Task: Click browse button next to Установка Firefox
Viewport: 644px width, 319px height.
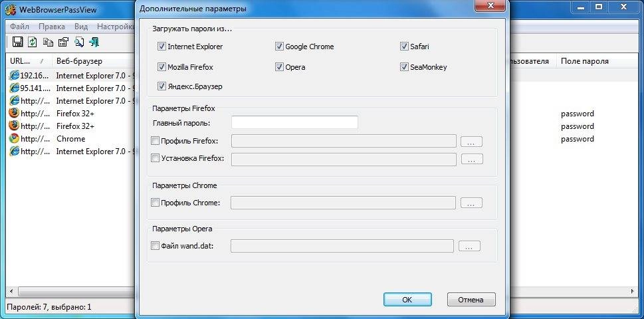Action: (x=472, y=159)
